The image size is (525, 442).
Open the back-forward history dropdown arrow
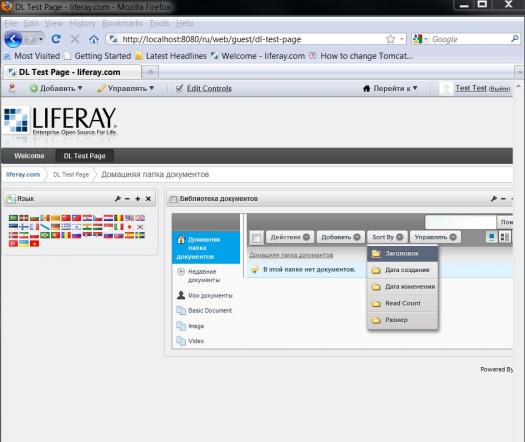coord(41,39)
